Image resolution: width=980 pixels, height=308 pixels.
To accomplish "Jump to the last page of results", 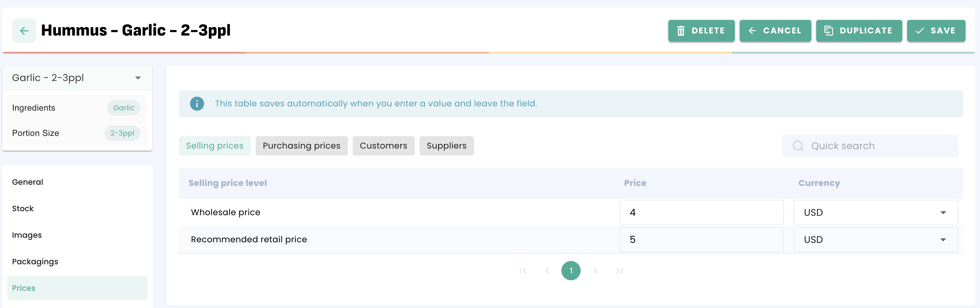I will (619, 271).
